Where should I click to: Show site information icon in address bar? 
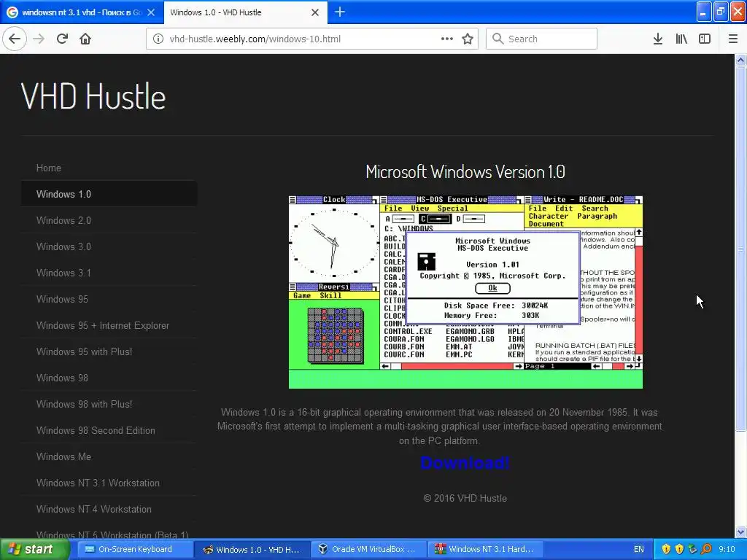click(158, 39)
